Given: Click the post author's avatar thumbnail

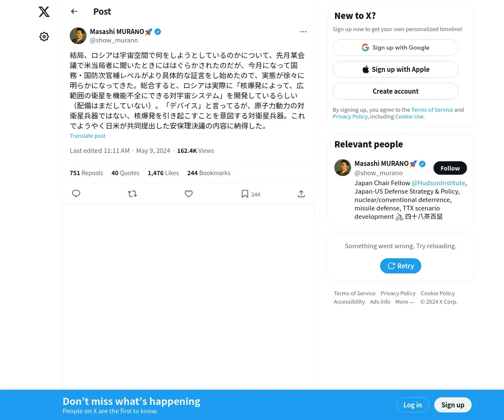Looking at the screenshot, I should [x=78, y=36].
